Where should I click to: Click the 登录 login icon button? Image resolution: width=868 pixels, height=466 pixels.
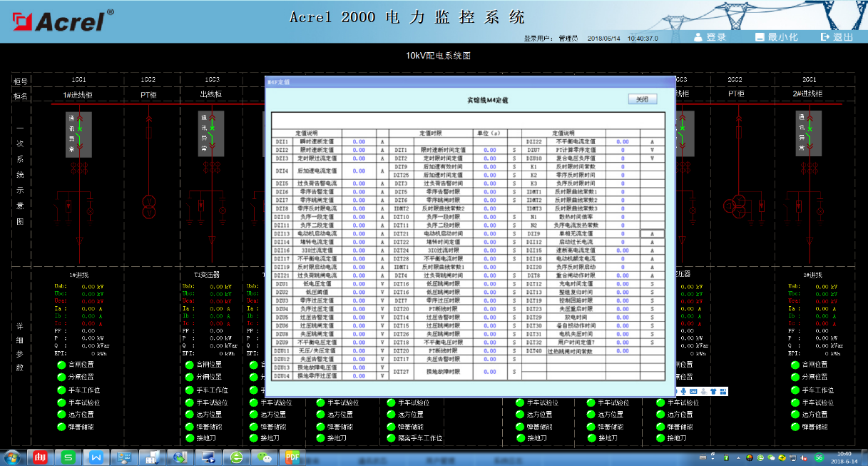coord(710,37)
